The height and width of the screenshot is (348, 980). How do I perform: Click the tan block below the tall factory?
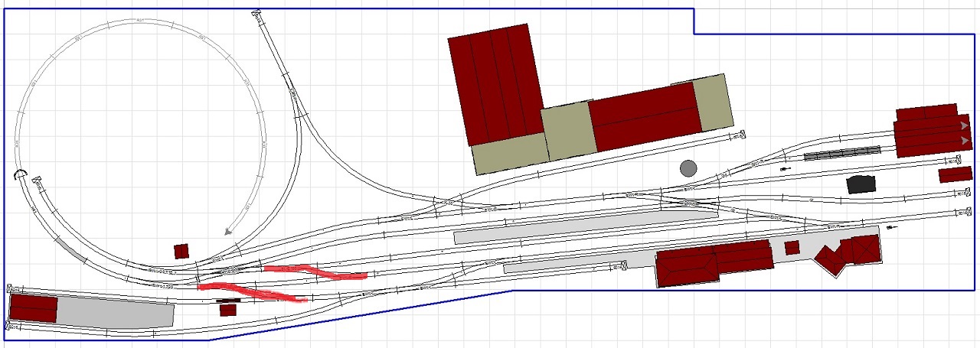pos(509,154)
